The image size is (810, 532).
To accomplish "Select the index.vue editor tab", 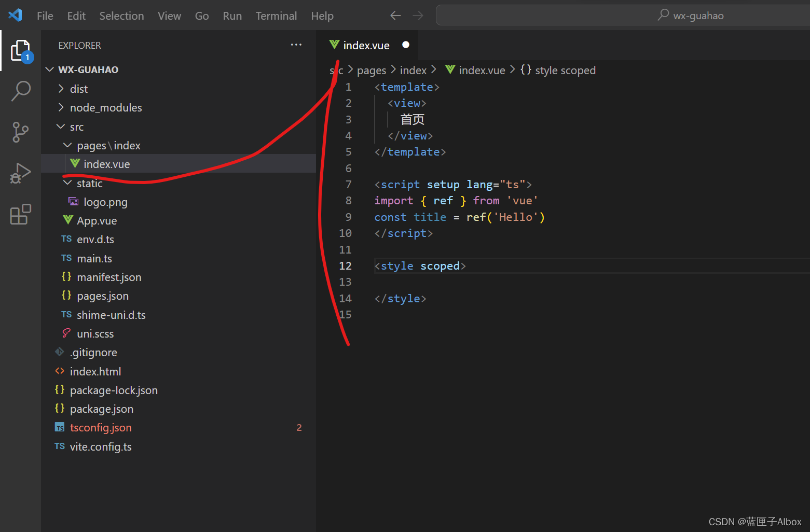I will click(366, 45).
